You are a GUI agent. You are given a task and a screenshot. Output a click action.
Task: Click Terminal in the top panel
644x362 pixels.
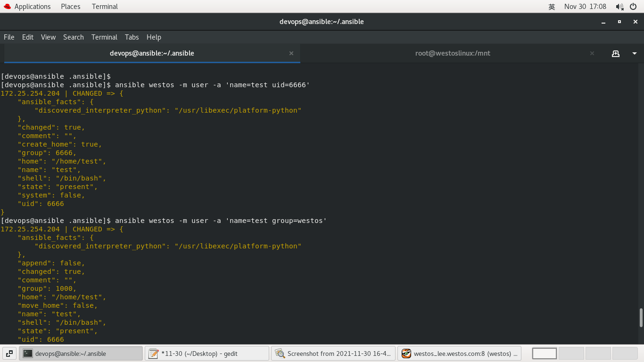(x=105, y=7)
